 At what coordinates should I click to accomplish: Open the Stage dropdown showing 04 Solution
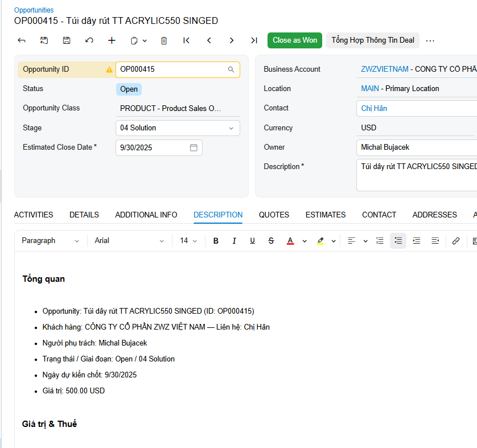(232, 128)
